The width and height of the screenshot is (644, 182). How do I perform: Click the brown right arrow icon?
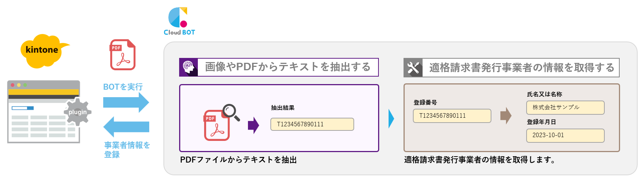(506, 116)
